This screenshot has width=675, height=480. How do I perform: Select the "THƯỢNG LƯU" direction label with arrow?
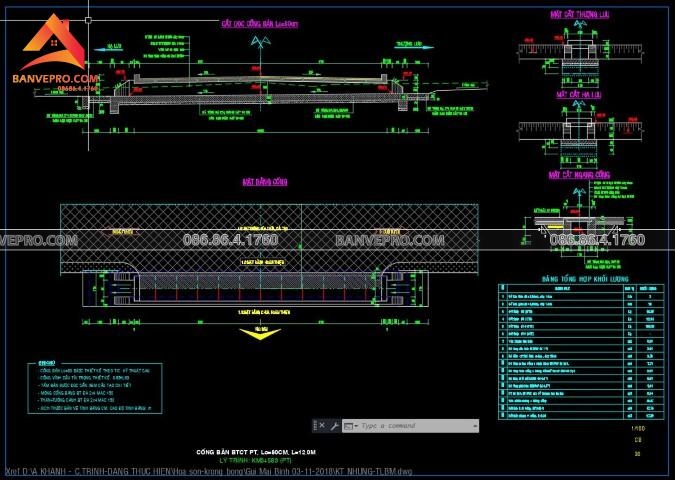(x=414, y=45)
